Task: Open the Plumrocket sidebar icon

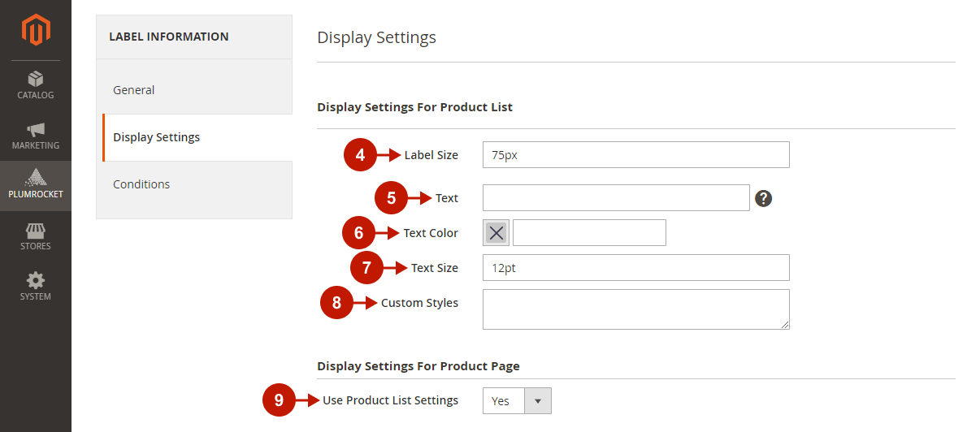Action: tap(36, 178)
